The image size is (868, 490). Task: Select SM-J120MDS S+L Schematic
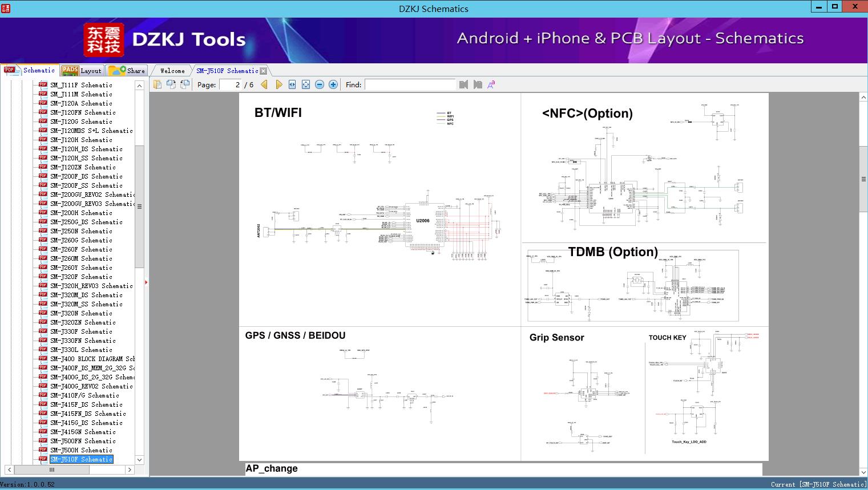[x=91, y=131]
